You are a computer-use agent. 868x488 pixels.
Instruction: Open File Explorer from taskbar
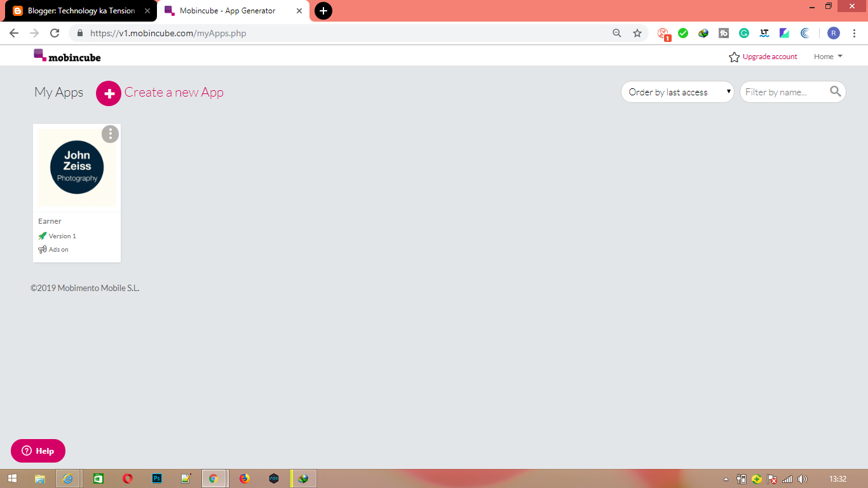39,478
